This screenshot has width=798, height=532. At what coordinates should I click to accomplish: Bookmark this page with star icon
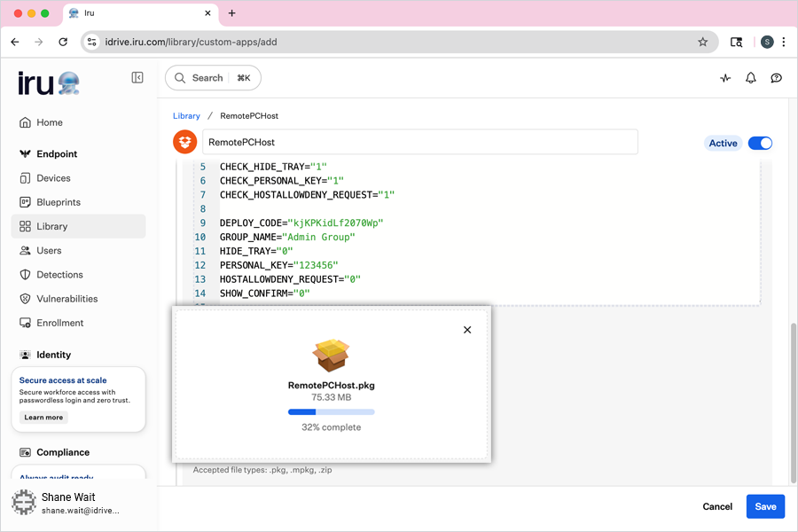coord(703,42)
